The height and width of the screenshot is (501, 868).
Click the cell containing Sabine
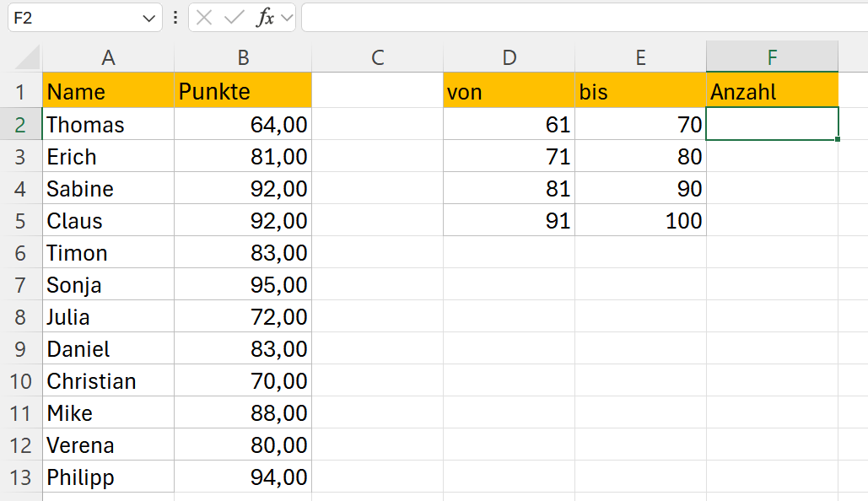click(x=109, y=189)
